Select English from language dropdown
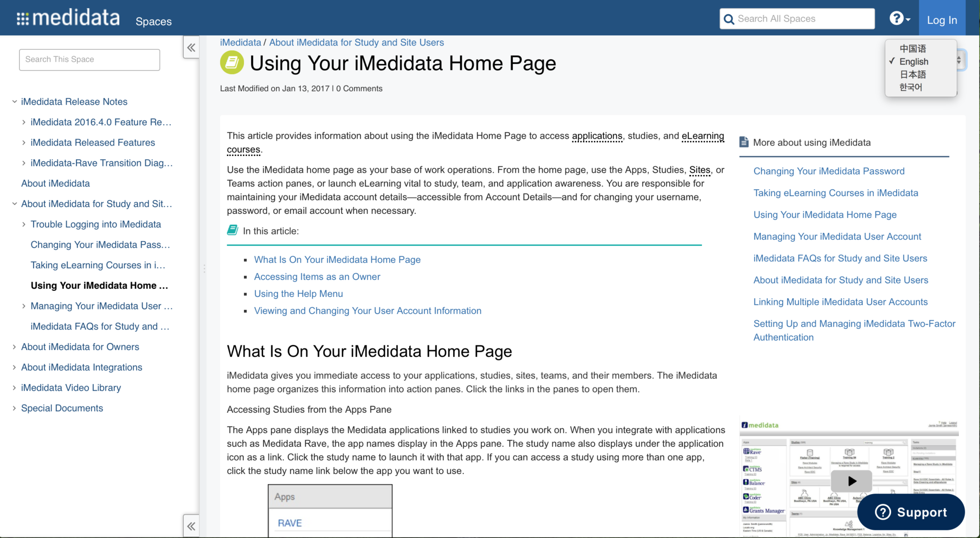The height and width of the screenshot is (538, 980). [914, 61]
